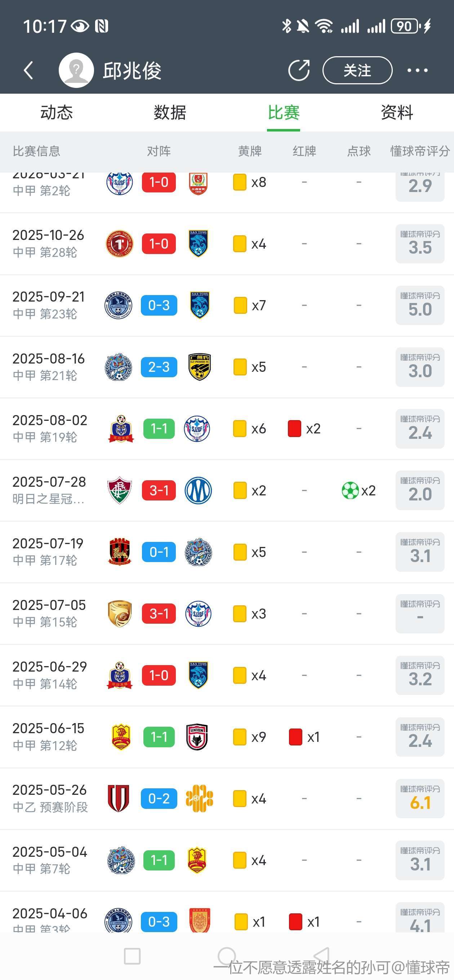Screen dimensions: 454x980
Task: Tap the back arrow icon
Action: pos(28,70)
